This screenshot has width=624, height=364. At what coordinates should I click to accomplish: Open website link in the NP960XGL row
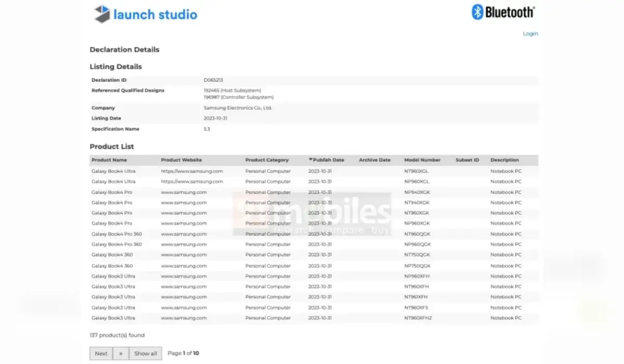192,181
